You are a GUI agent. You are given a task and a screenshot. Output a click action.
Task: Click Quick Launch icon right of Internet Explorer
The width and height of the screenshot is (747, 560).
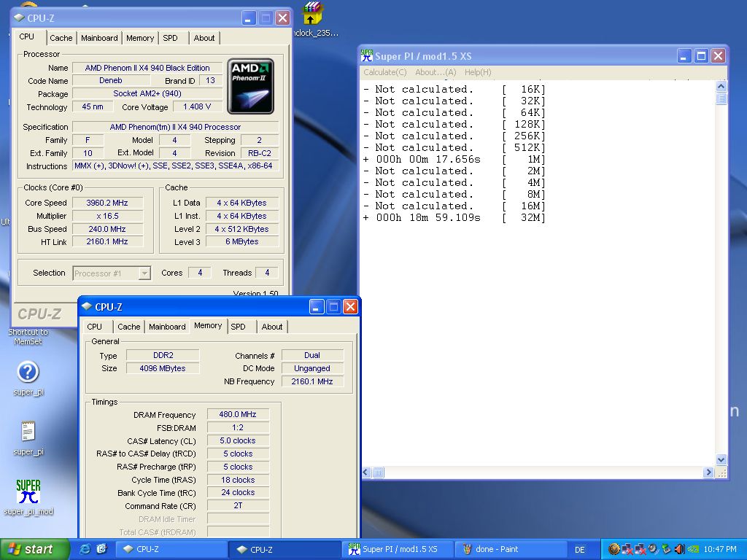(101, 549)
